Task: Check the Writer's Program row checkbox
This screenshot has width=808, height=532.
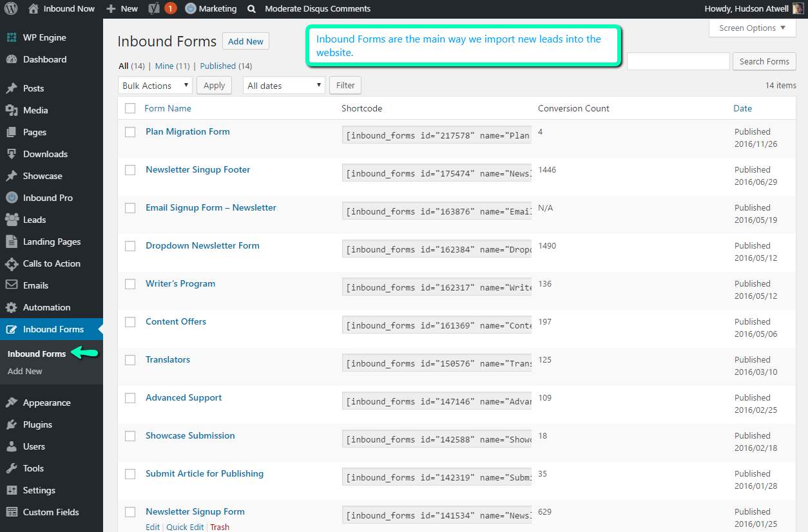Action: [x=130, y=284]
